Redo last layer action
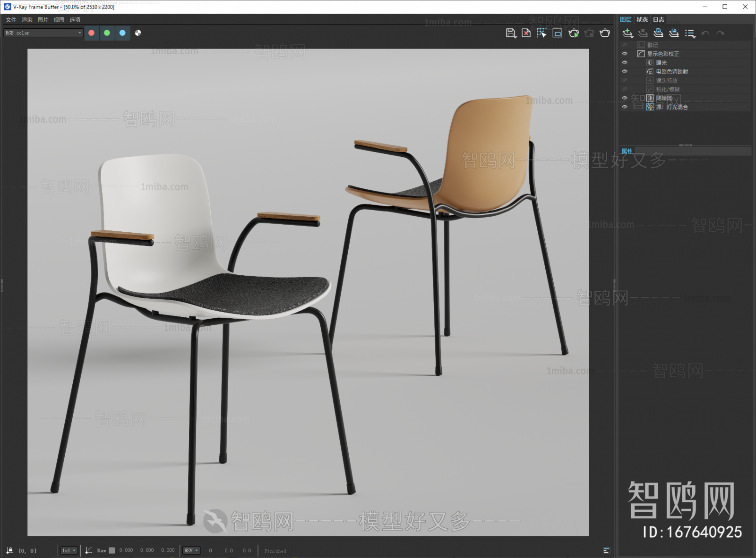Image resolution: width=756 pixels, height=558 pixels. [720, 34]
